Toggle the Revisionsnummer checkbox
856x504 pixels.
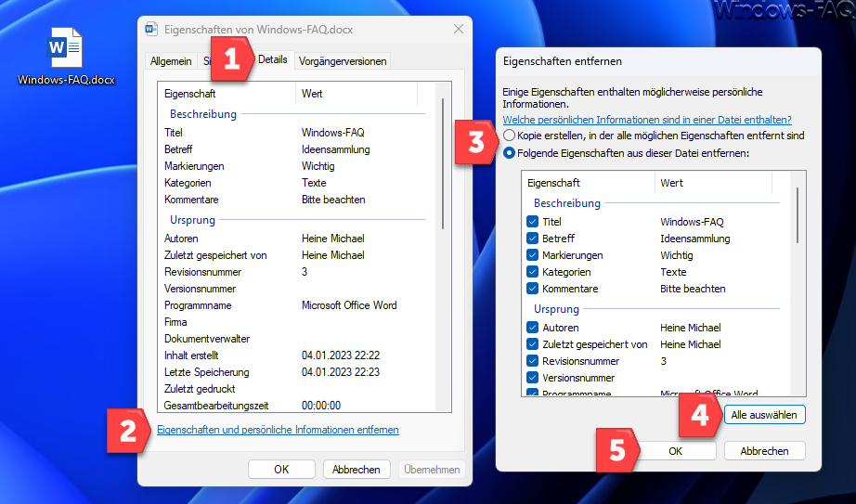532,361
